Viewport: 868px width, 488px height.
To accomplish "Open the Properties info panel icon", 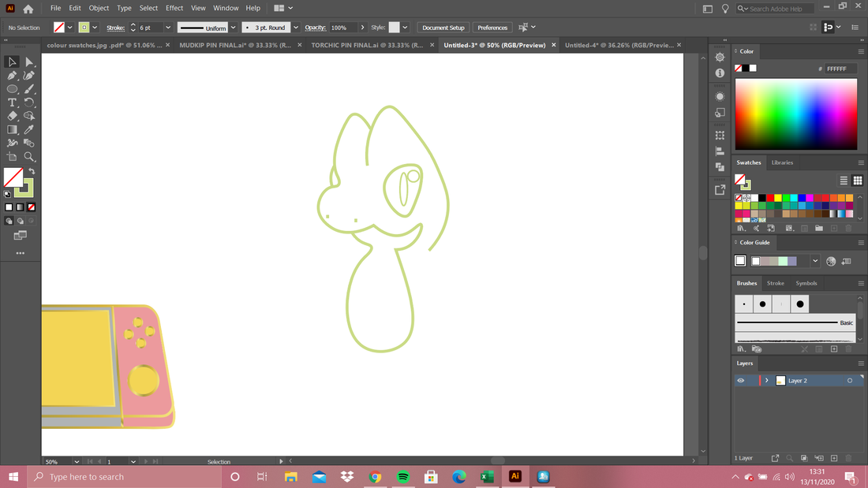I will coord(720,73).
